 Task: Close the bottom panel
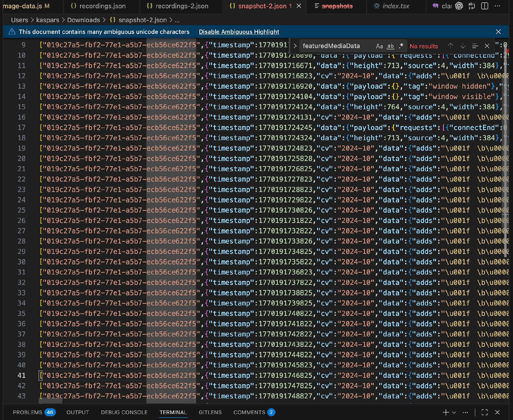pos(497,412)
